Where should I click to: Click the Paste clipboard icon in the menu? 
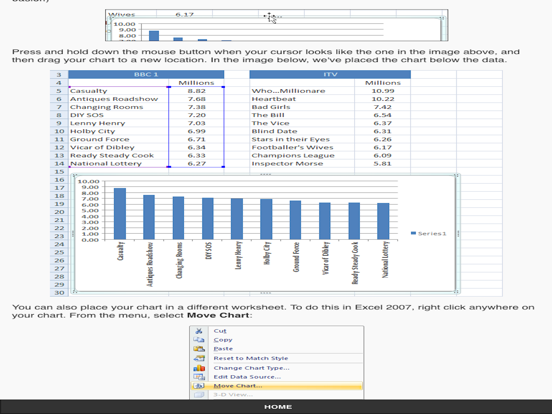pos(199,349)
